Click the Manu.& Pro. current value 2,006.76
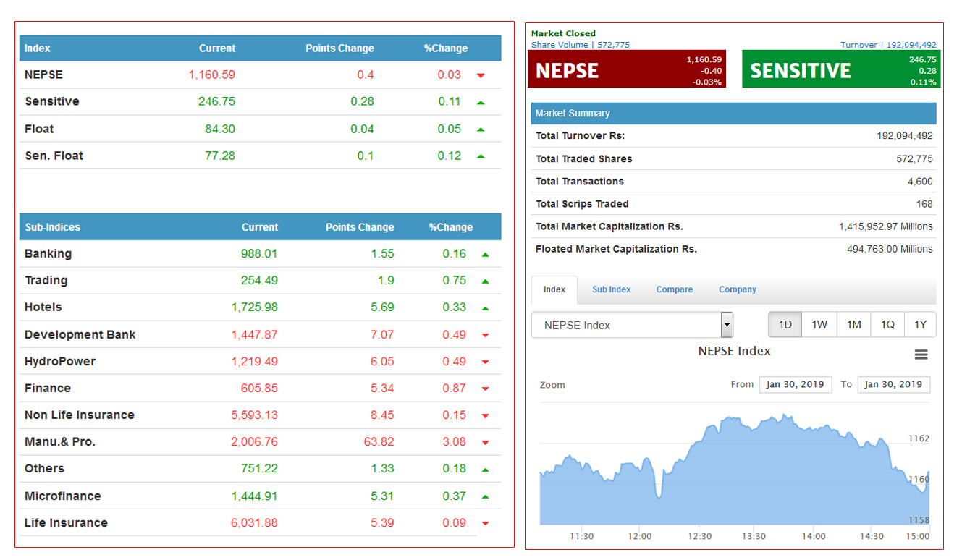962x560 pixels. [254, 441]
